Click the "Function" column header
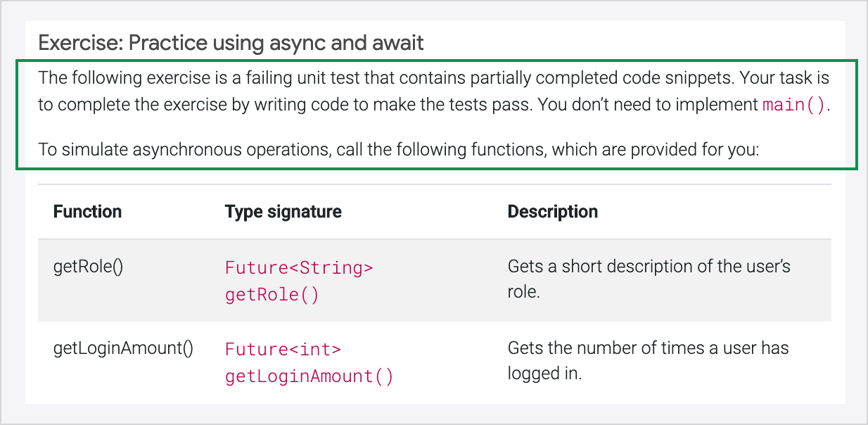 (x=87, y=212)
